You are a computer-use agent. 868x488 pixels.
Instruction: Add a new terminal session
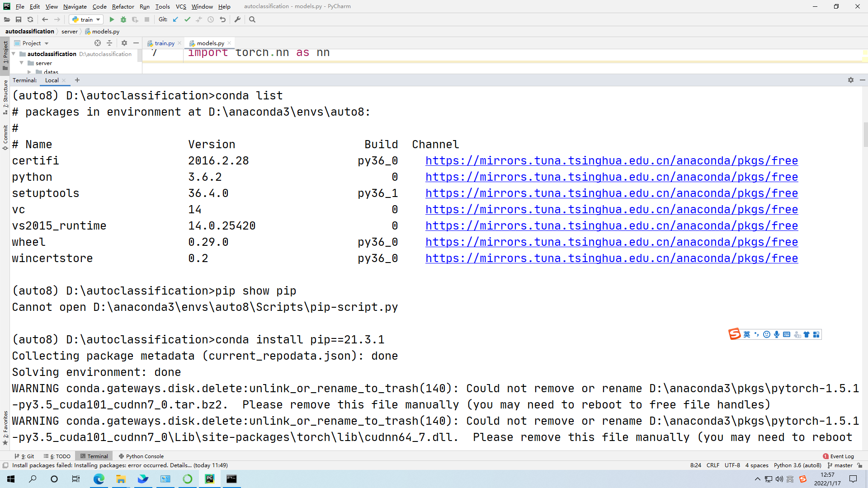point(77,80)
